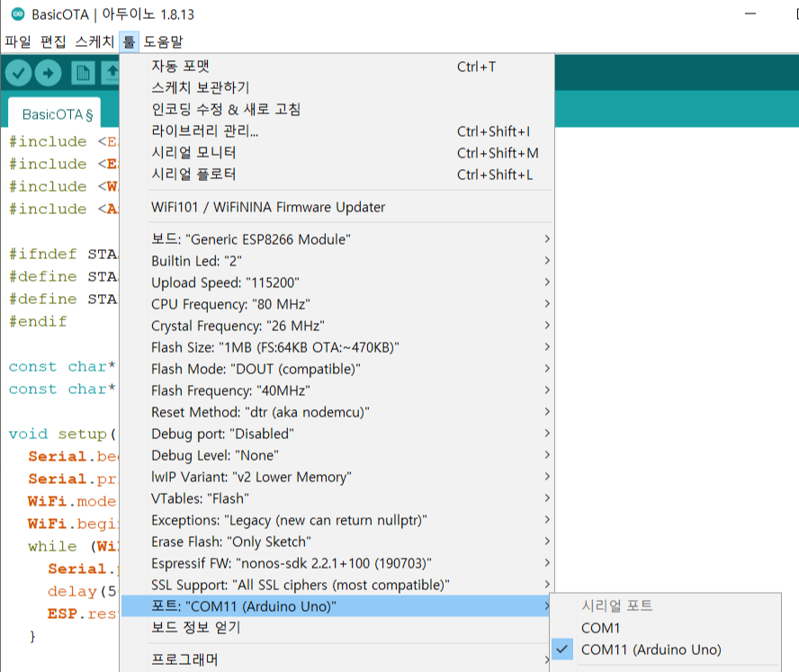Close the open 툴 menu
The width and height of the screenshot is (799, 672).
(129, 41)
